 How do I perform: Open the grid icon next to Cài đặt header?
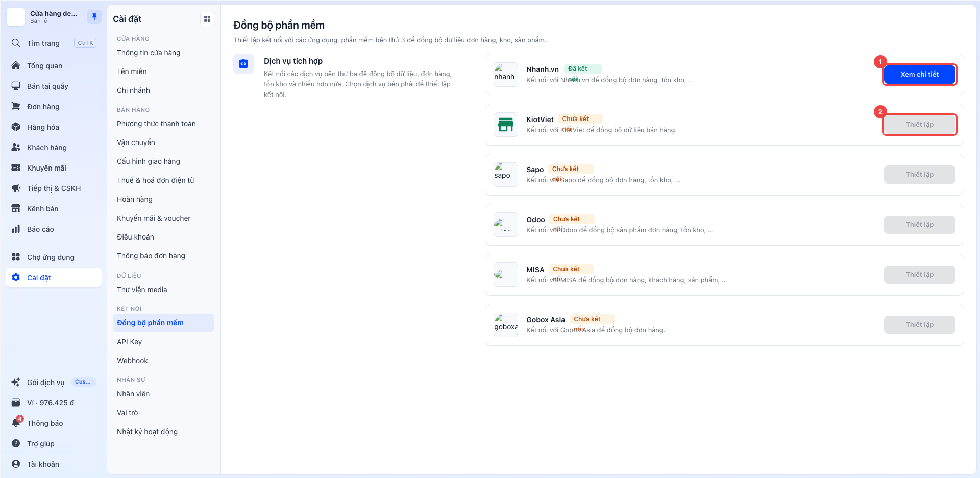click(207, 19)
